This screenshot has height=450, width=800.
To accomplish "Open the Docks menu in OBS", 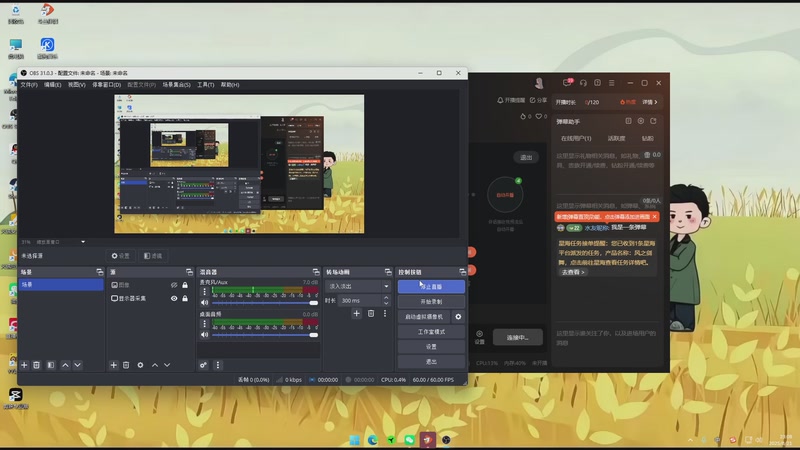I will click(107, 85).
